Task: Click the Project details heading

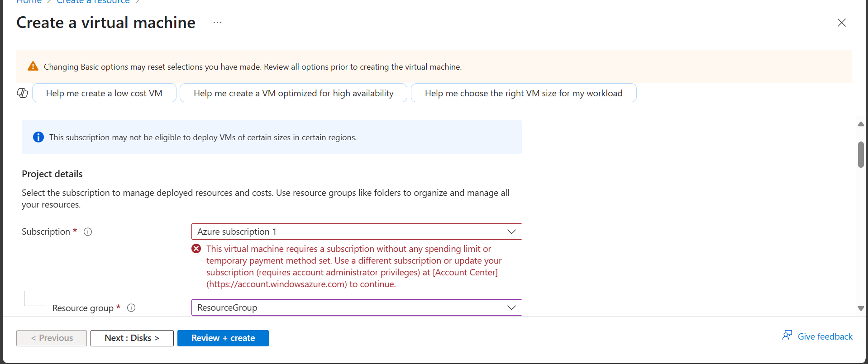Action: [52, 174]
